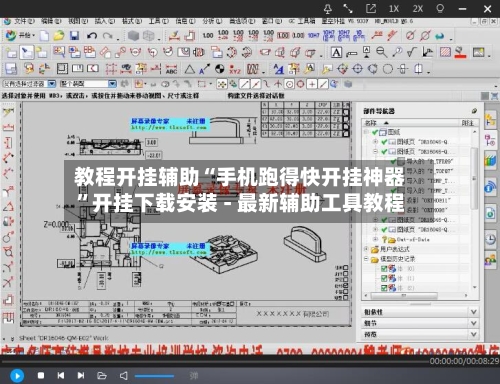This screenshot has height=384, width=500.
Task: Open the library books tab in resource bar
Action: [x=490, y=161]
